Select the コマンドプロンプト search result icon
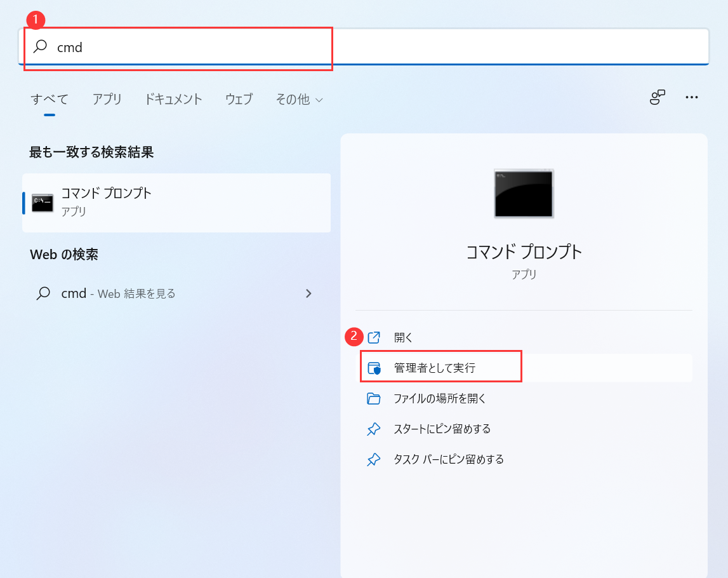 point(42,202)
